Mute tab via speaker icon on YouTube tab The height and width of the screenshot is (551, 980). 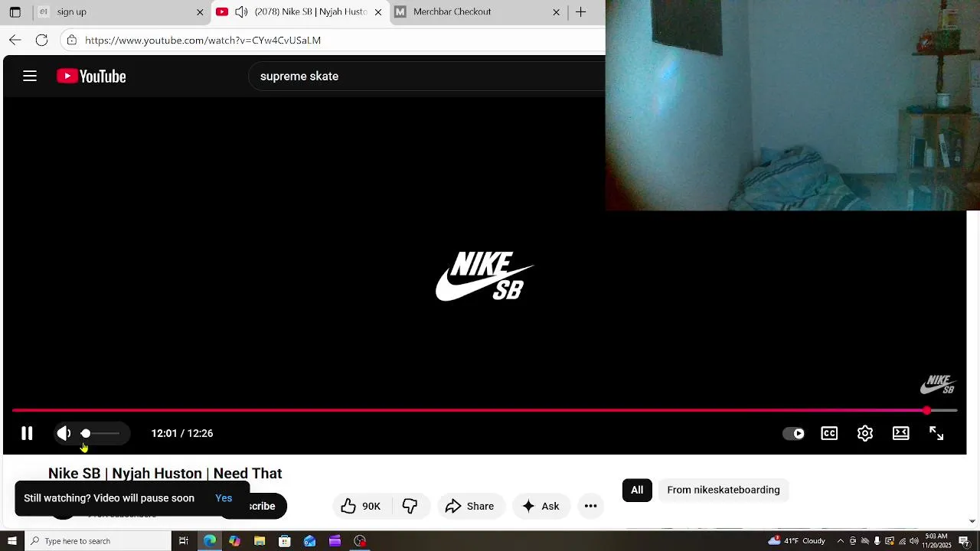241,11
